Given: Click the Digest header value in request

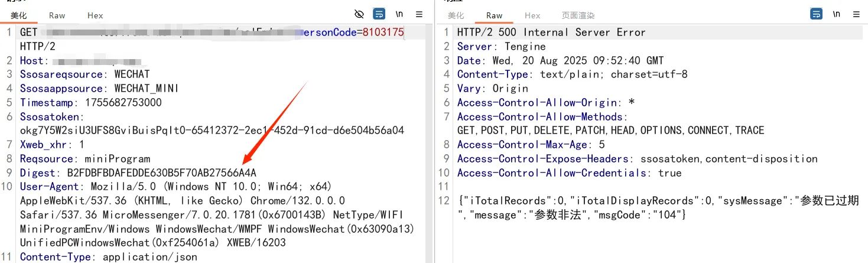Looking at the screenshot, I should pyautogui.click(x=161, y=173).
